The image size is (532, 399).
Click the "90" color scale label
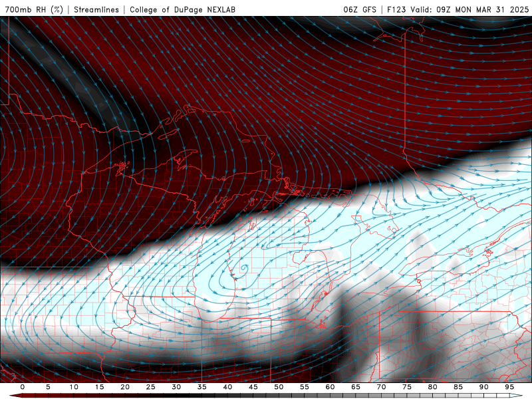pyautogui.click(x=483, y=387)
